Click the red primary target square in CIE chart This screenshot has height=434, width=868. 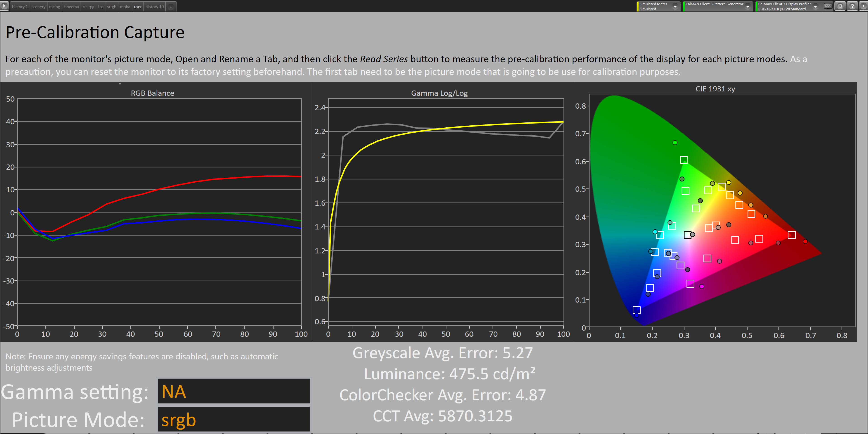tap(792, 235)
